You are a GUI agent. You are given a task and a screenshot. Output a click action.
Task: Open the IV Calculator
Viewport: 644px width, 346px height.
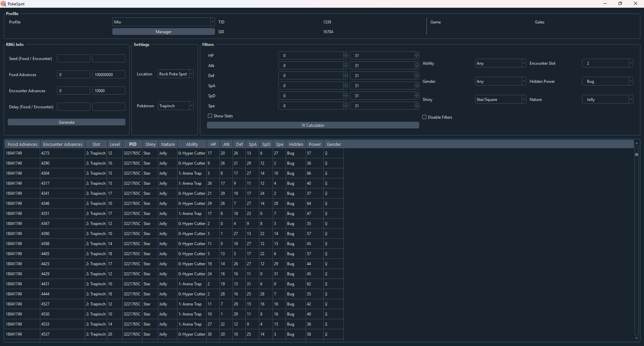313,125
